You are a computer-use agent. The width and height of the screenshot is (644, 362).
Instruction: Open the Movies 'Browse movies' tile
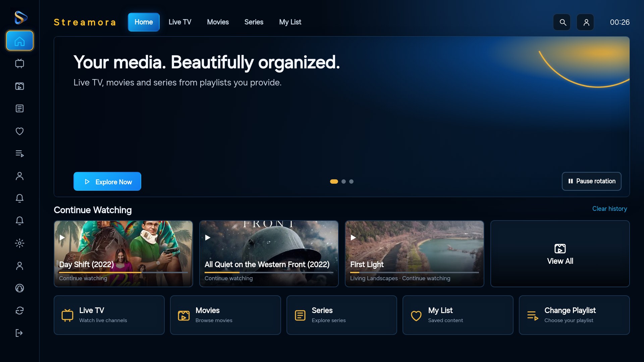225,315
